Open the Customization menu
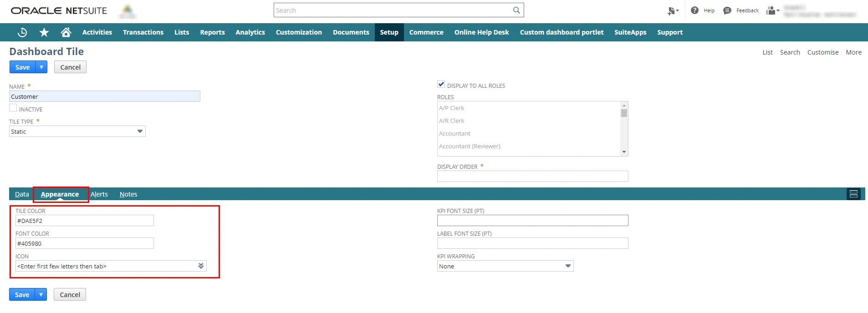Image resolution: width=868 pixels, height=313 pixels. 299,32
